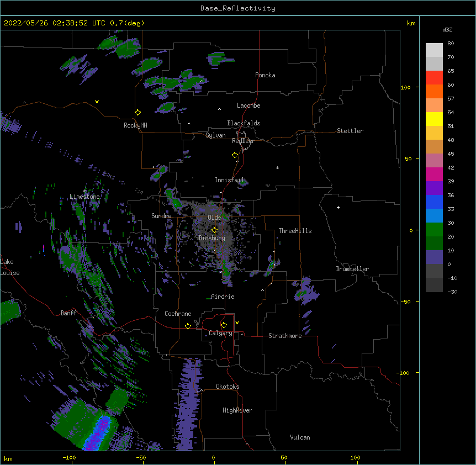This screenshot has width=476, height=465.
Task: Select the 10 dBZ slate-purple color swatch
Action: [x=434, y=257]
